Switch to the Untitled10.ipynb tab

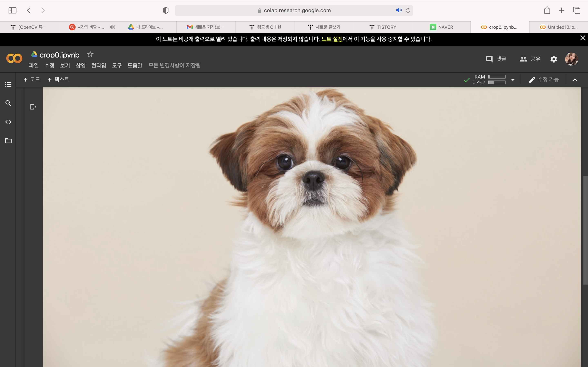tap(558, 27)
